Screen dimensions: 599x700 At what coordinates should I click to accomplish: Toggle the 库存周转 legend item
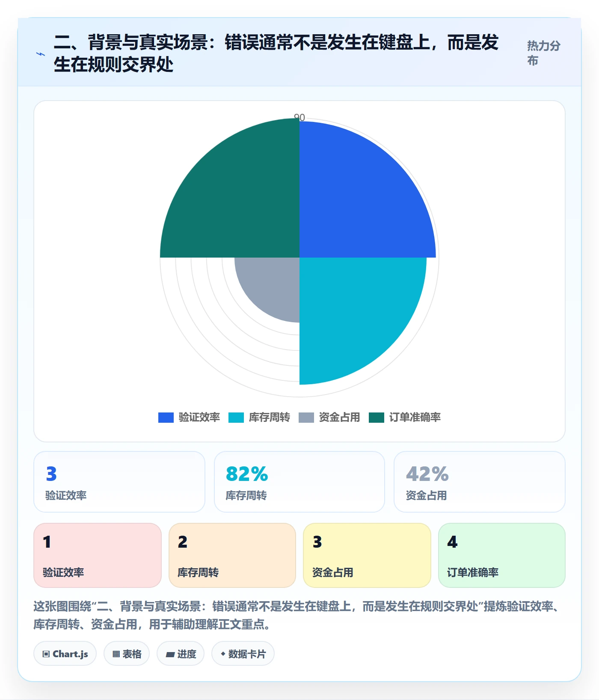click(259, 417)
